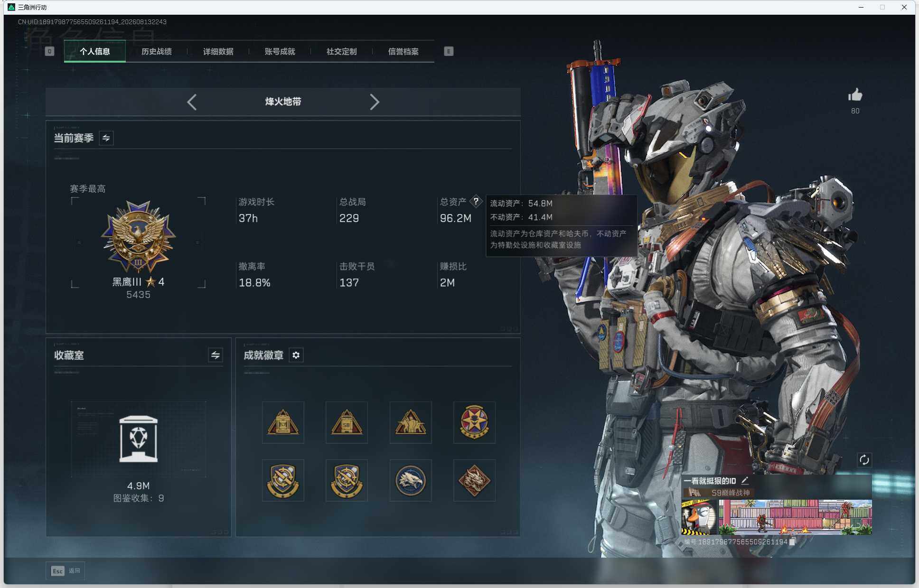
Task: Open the 收藏室 display case icon
Action: (x=138, y=439)
